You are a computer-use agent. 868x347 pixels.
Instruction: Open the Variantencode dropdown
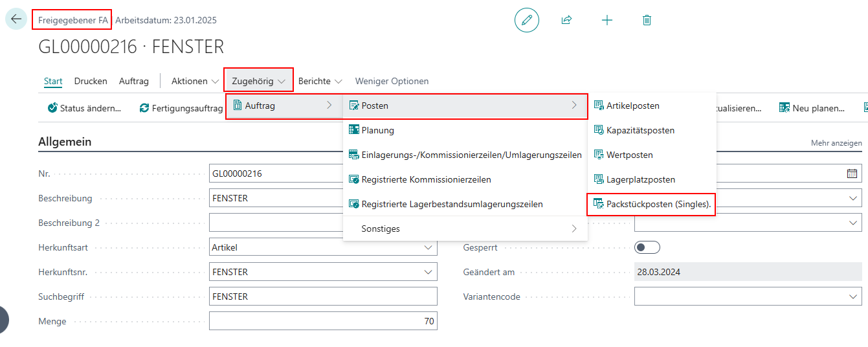851,297
